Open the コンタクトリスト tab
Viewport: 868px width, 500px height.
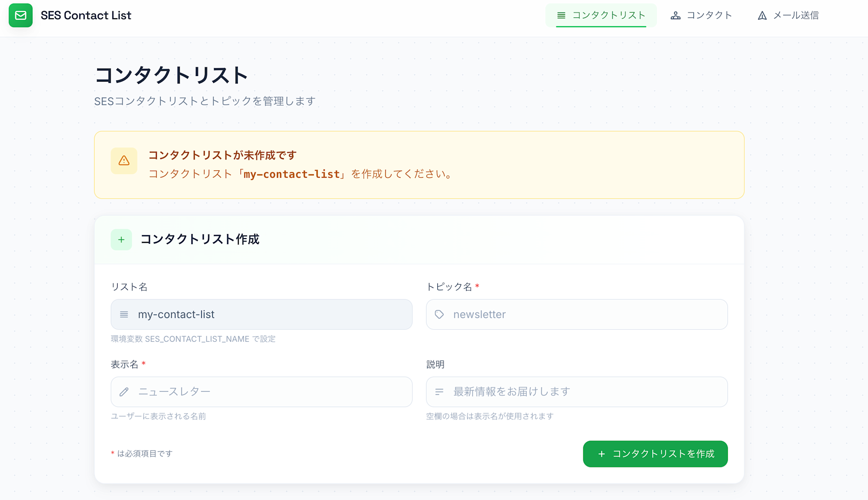[x=601, y=16]
